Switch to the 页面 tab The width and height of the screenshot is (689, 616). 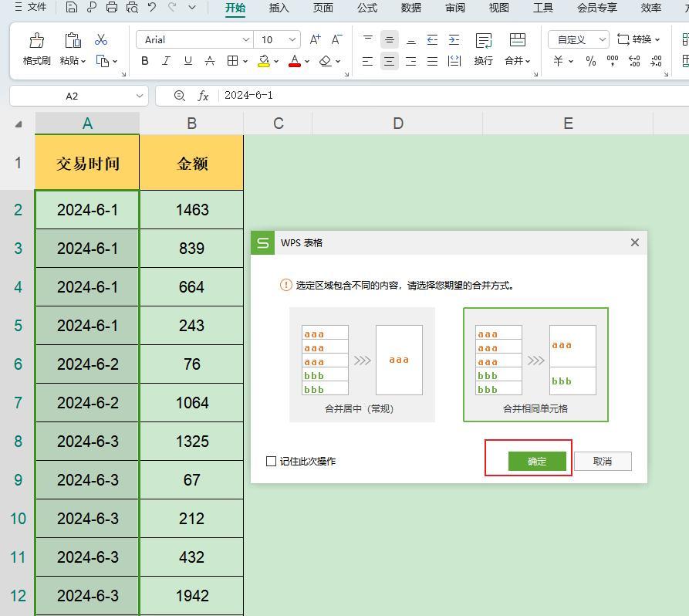(323, 8)
